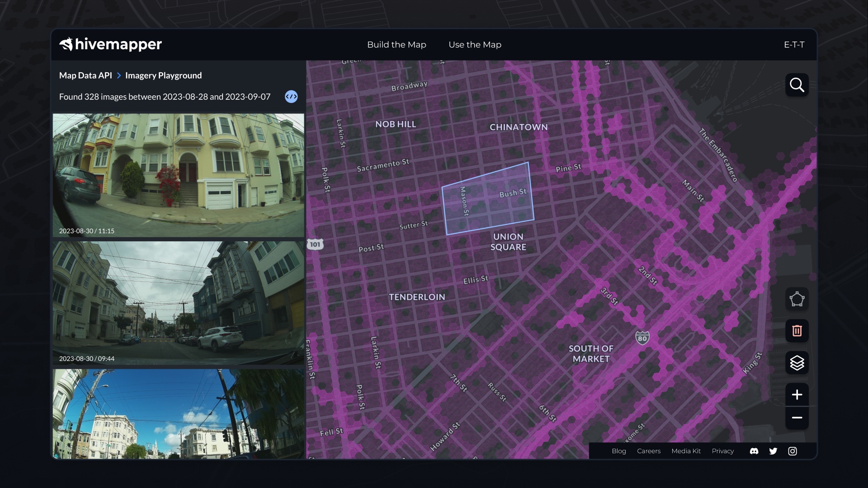Open the Privacy footer link

pyautogui.click(x=722, y=451)
